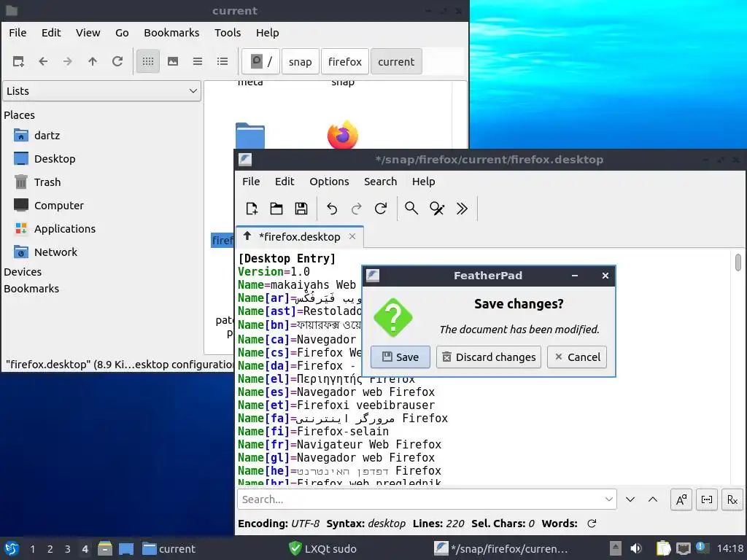The image size is (747, 560).
Task: Click the Firefox icon in file manager
Action: point(343,134)
